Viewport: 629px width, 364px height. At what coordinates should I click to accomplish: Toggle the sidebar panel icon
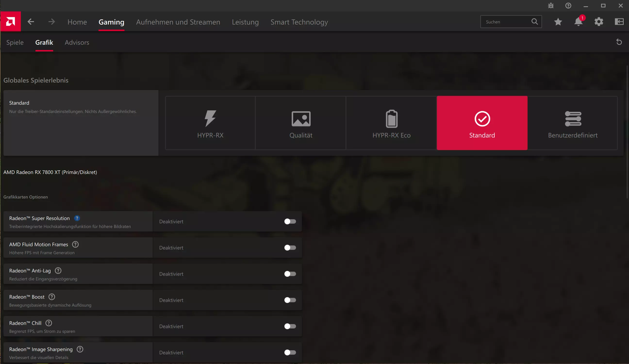619,22
